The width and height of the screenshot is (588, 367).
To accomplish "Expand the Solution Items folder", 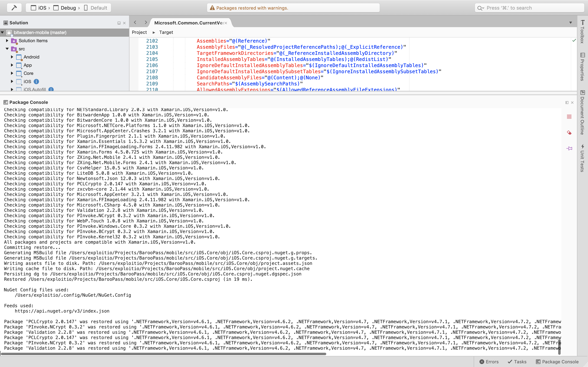I will pyautogui.click(x=7, y=41).
